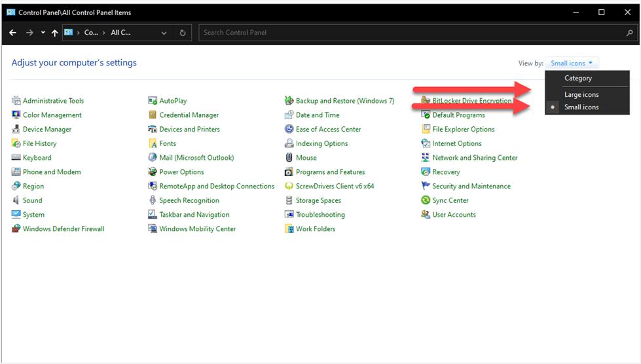Open the Mouse settings icon
The width and height of the screenshot is (641, 364).
pos(289,158)
